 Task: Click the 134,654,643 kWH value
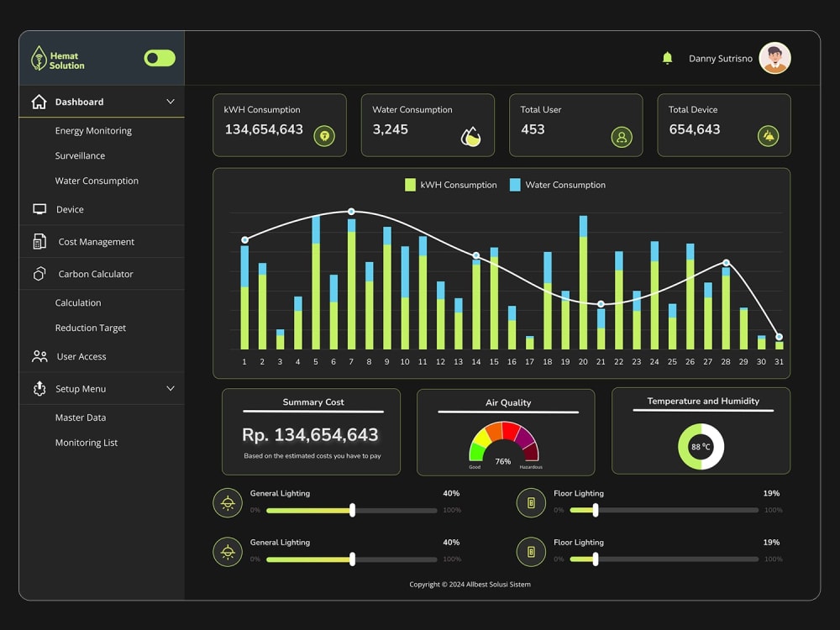[264, 129]
